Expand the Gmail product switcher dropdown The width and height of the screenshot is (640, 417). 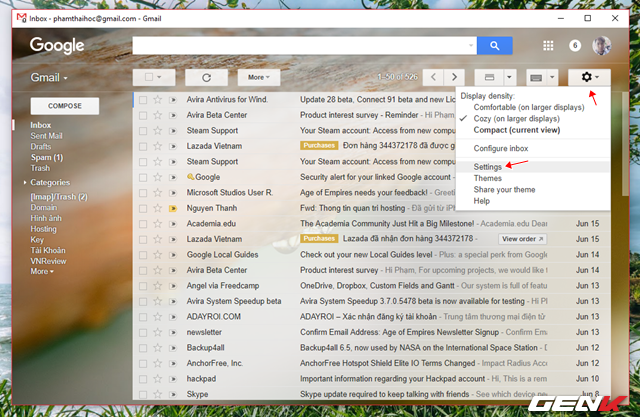tap(49, 78)
